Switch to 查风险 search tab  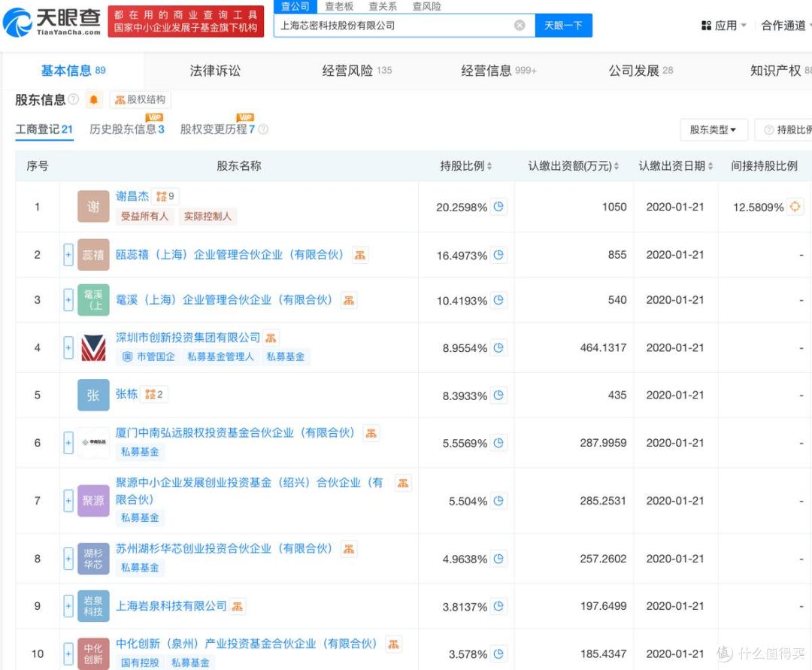[427, 6]
